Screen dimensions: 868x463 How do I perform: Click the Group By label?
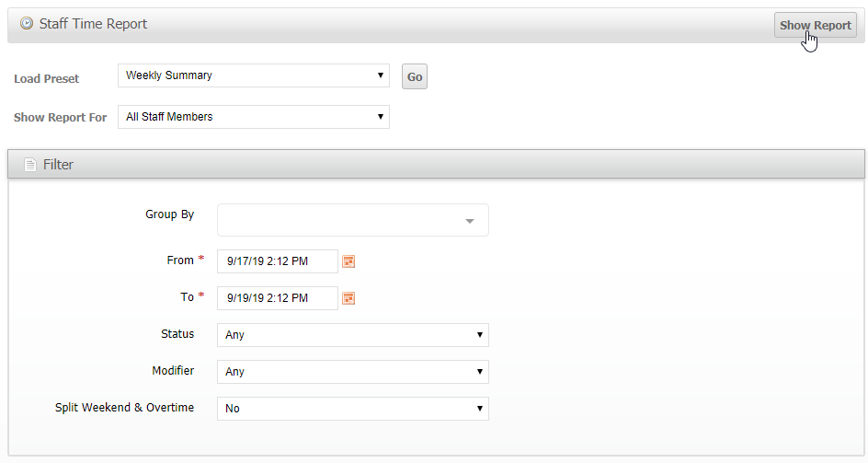pos(169,214)
